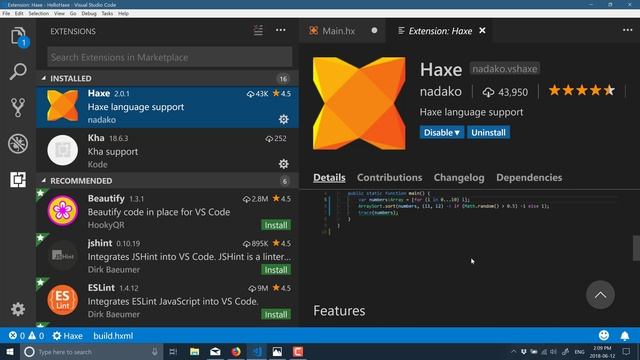Viewport: 640px width, 360px height.
Task: Open manage gear for Kha extension
Action: pos(283,164)
